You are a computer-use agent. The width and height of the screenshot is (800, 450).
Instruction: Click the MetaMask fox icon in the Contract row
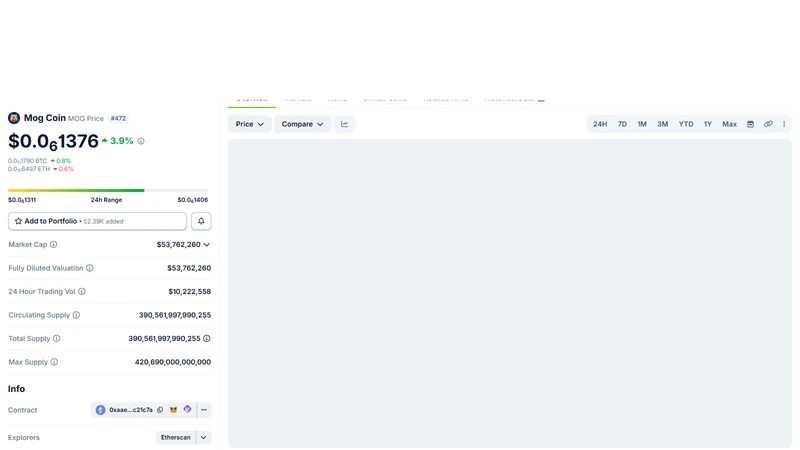click(x=173, y=410)
